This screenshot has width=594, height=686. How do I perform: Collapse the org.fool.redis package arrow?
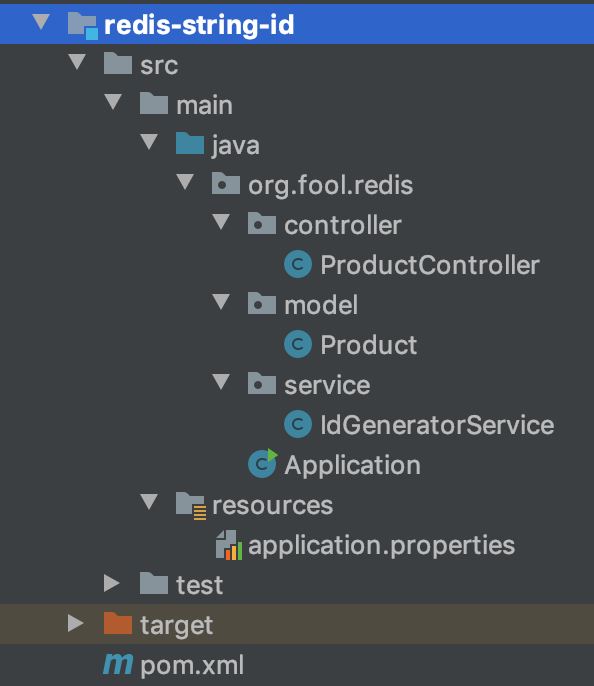click(185, 182)
